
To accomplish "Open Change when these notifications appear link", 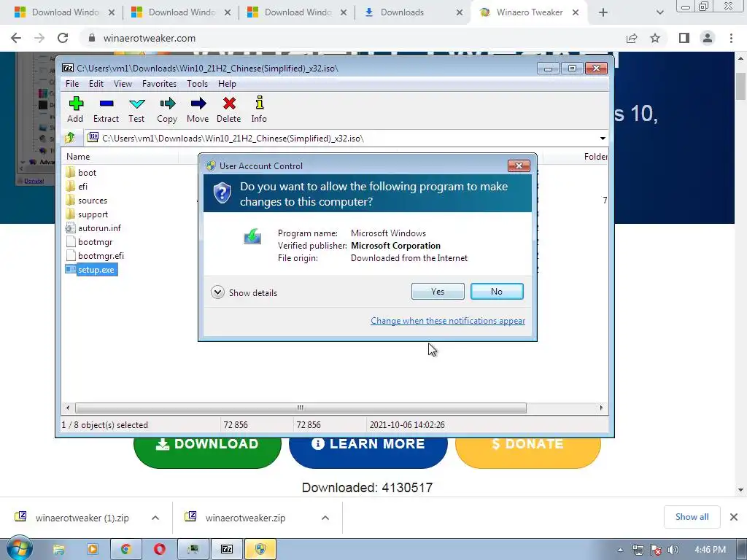I will click(x=448, y=321).
